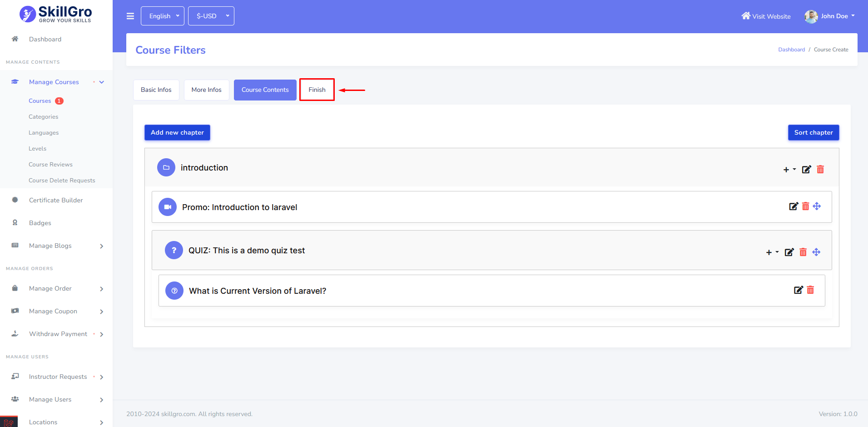868x427 pixels.
Task: Expand the Locations menu
Action: tap(102, 422)
